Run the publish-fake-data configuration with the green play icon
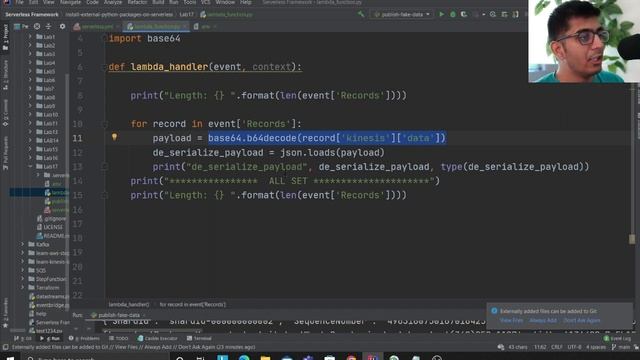Image resolution: width=640 pixels, height=360 pixels. 441,14
